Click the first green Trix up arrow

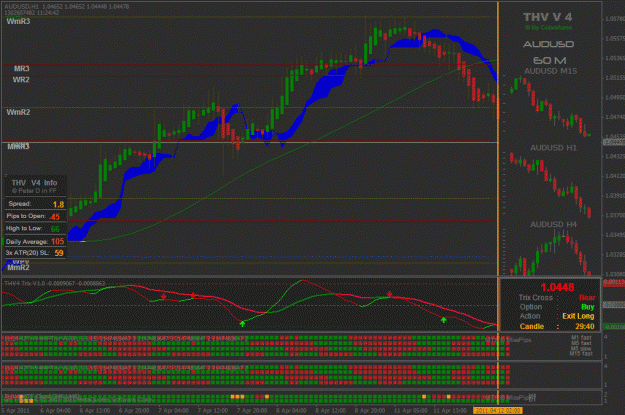[x=242, y=324]
